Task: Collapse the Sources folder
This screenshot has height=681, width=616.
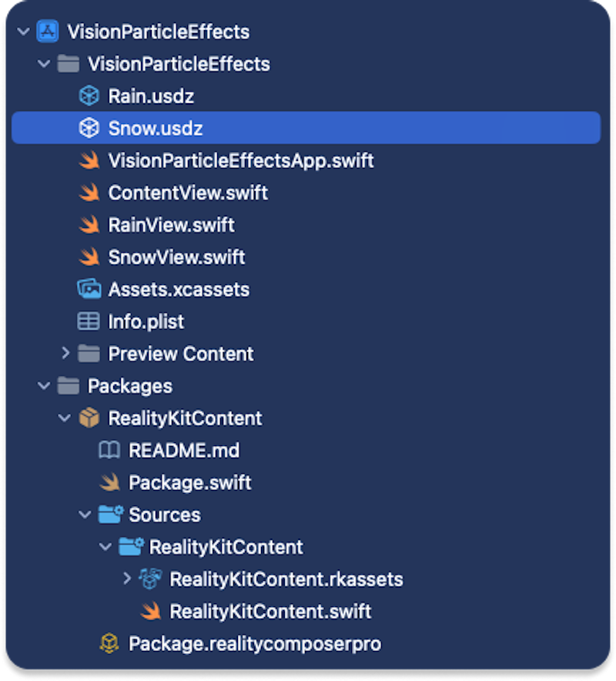Action: [85, 514]
